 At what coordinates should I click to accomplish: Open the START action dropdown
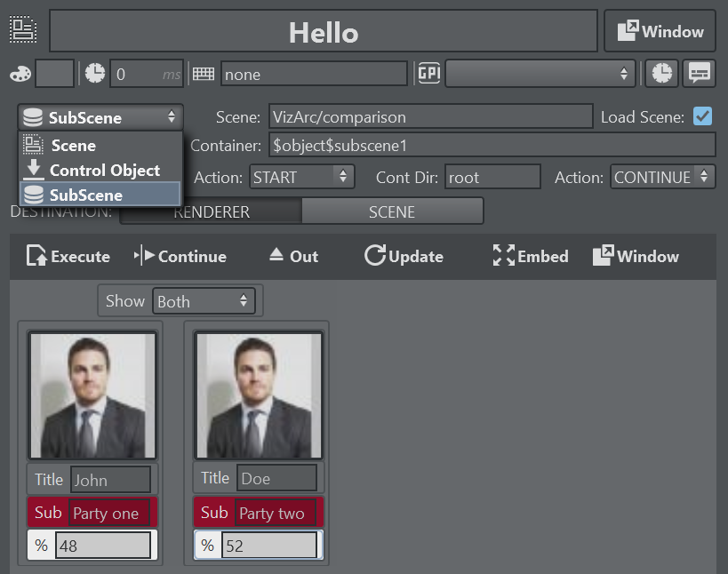pyautogui.click(x=302, y=177)
